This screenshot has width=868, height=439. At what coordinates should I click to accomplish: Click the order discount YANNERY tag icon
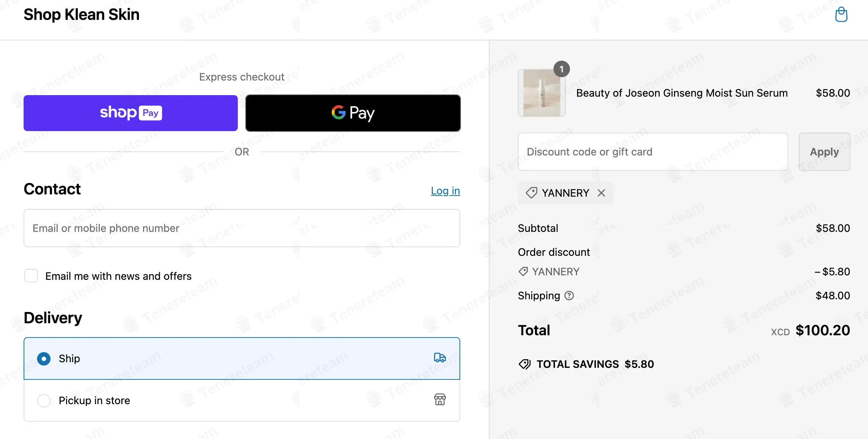click(x=523, y=272)
